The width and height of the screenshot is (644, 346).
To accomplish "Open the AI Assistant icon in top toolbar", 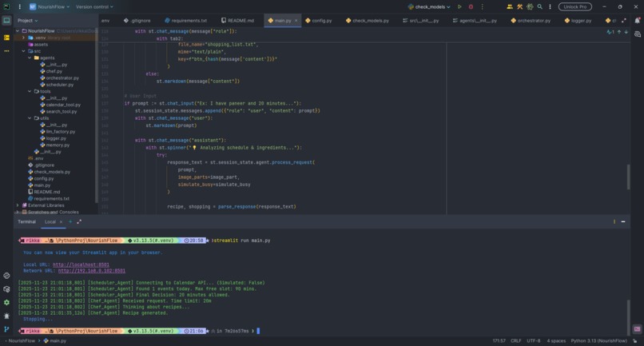I will (x=530, y=7).
